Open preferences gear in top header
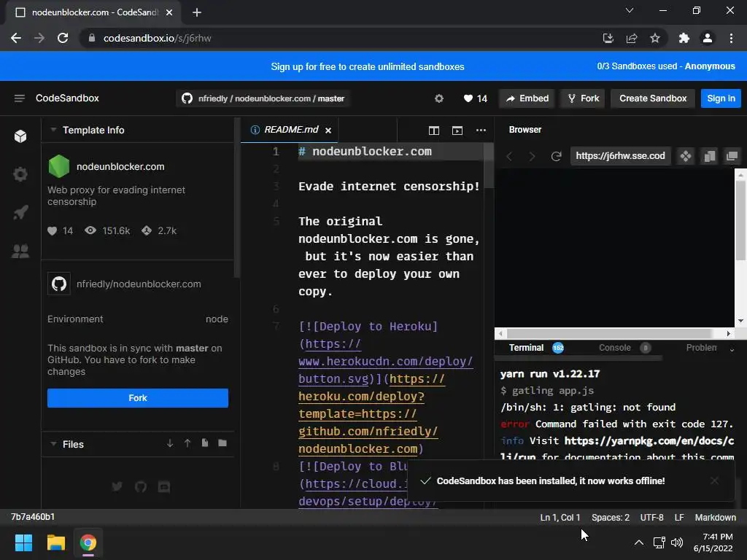Screen dimensions: 747x560 pos(439,98)
